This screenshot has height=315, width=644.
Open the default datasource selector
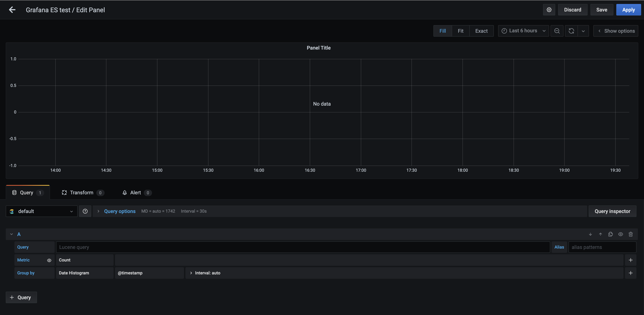(x=41, y=211)
